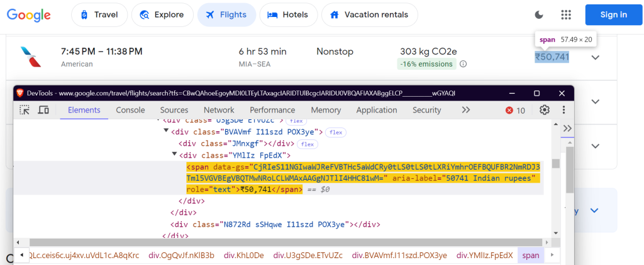Image resolution: width=644 pixels, height=265 pixels.
Task: Expand the second flight row chevron
Action: click(x=596, y=101)
